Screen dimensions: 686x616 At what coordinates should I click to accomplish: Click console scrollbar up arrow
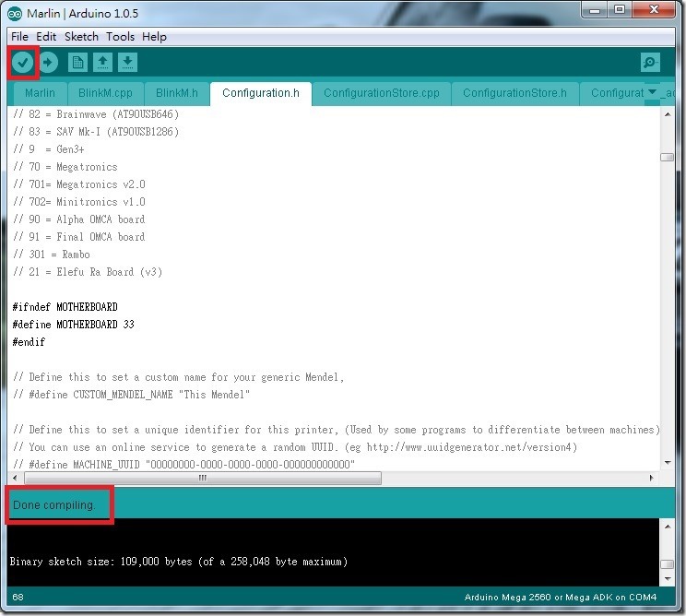coord(668,527)
